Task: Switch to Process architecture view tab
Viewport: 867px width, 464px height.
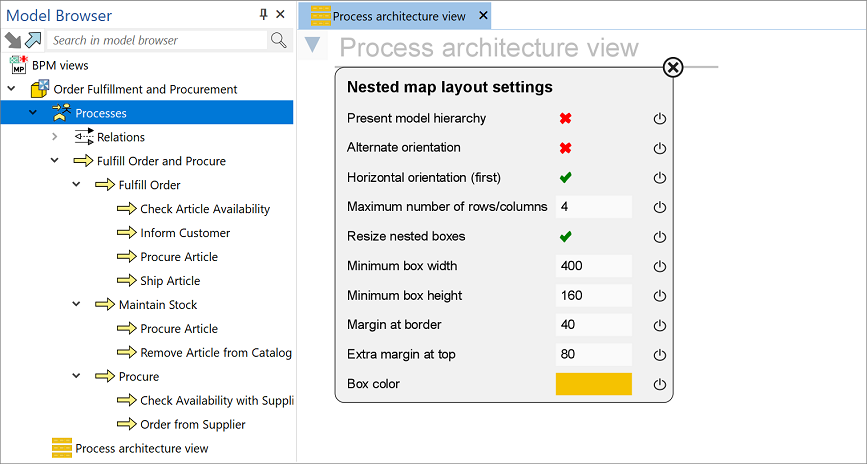Action: pos(398,16)
